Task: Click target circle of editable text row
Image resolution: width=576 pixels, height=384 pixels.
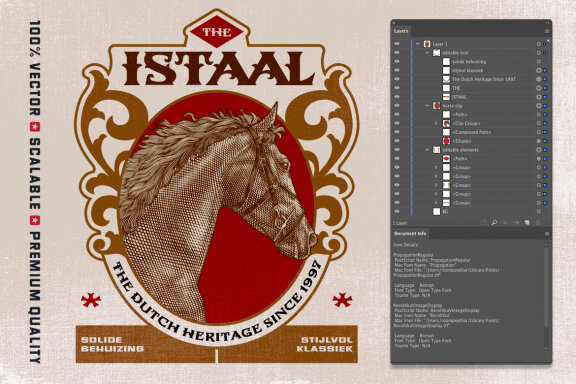Action: click(x=539, y=53)
